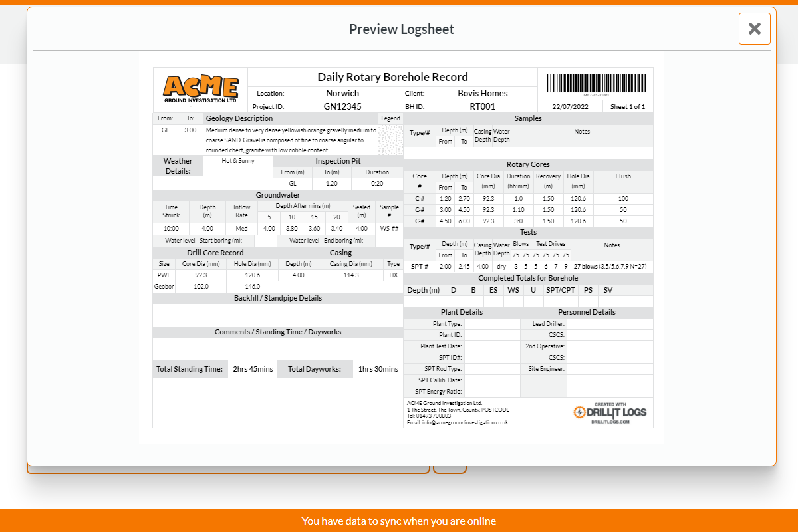Image resolution: width=798 pixels, height=532 pixels.
Task: Click the Medium dense sand geology description
Action: pos(291,140)
